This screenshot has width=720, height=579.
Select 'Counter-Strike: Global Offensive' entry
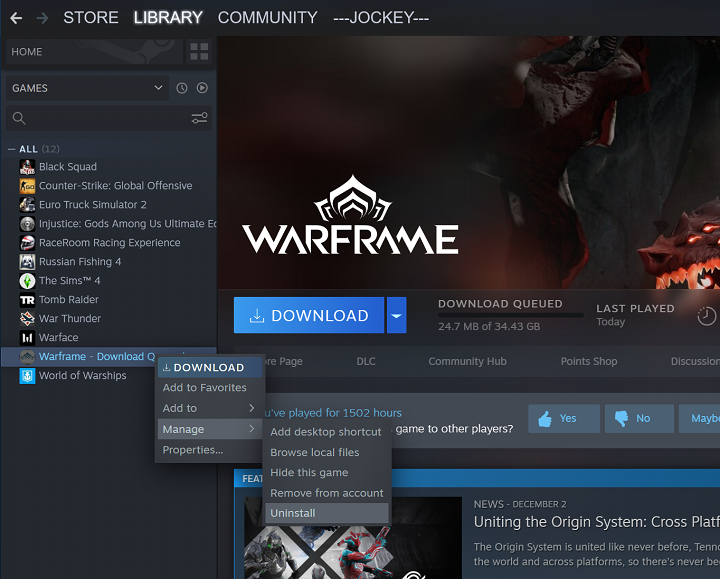[x=116, y=186]
